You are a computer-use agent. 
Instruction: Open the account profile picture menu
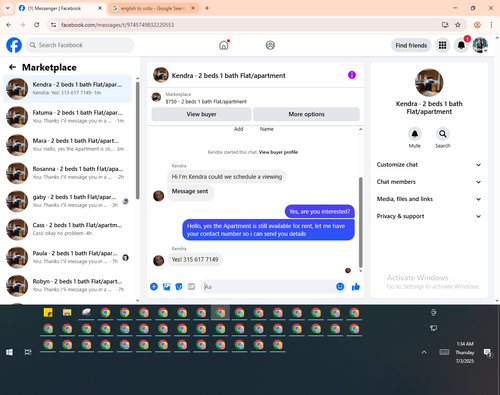(480, 45)
